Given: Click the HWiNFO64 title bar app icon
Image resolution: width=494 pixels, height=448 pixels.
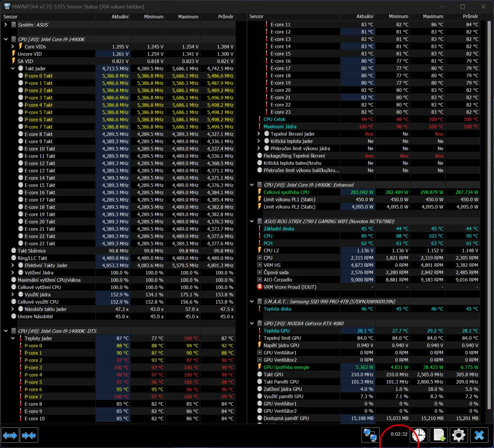Looking at the screenshot, I should click(x=7, y=6).
